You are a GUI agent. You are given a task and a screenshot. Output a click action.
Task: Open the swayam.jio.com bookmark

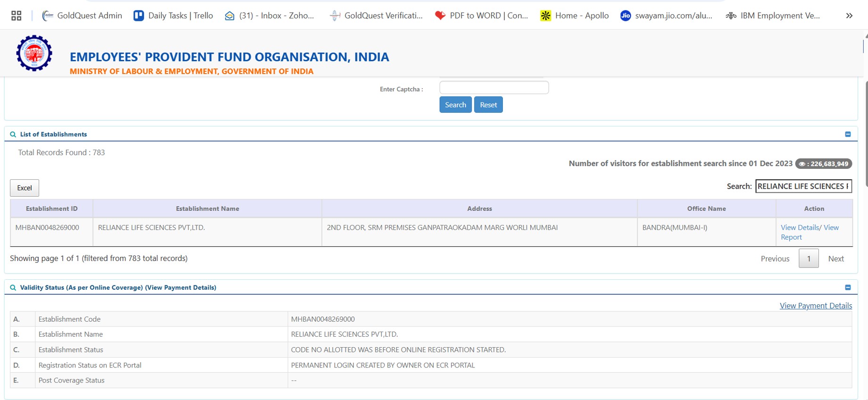[666, 16]
